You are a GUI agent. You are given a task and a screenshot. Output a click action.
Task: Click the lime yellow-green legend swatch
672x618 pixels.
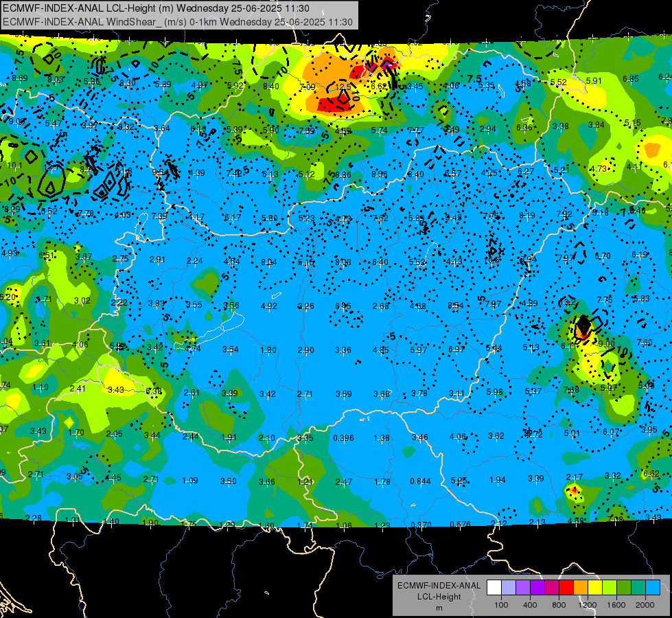point(609,588)
